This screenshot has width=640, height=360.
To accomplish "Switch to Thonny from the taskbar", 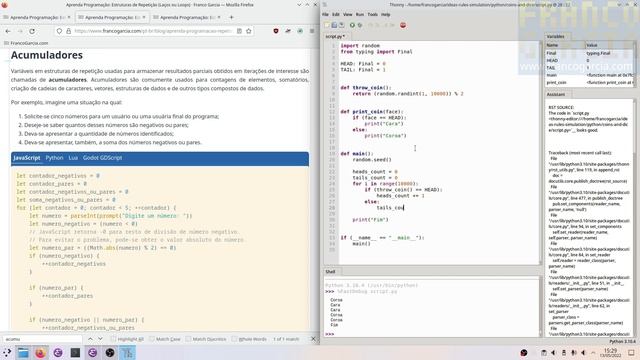I will click(x=127, y=353).
